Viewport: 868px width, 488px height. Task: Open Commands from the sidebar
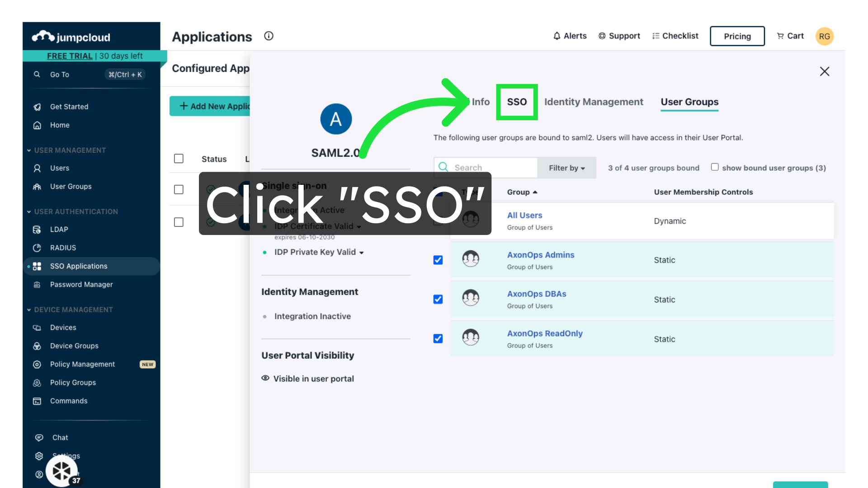coord(68,401)
